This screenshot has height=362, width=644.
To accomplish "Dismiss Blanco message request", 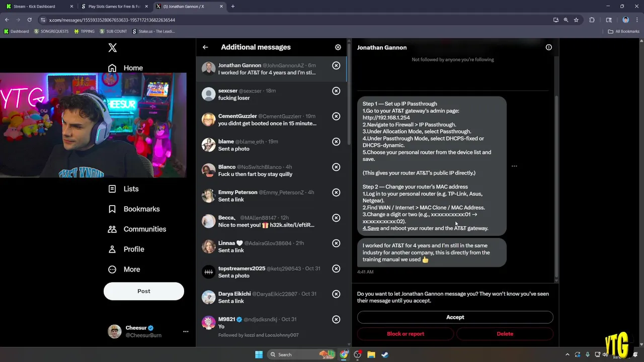I will (x=336, y=167).
